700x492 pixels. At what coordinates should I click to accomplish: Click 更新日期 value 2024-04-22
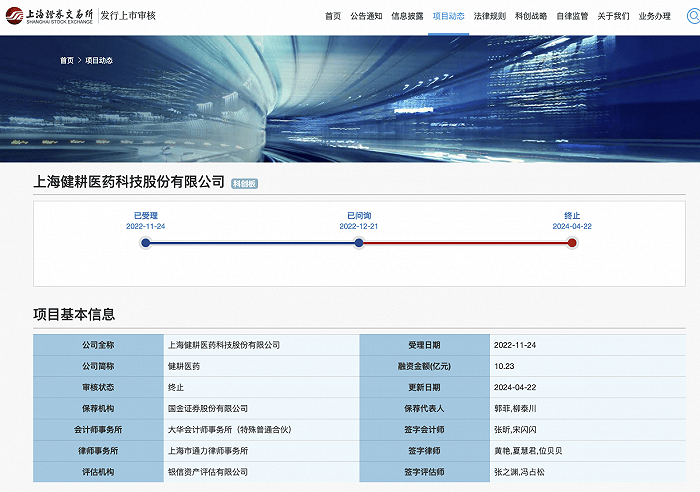515,387
